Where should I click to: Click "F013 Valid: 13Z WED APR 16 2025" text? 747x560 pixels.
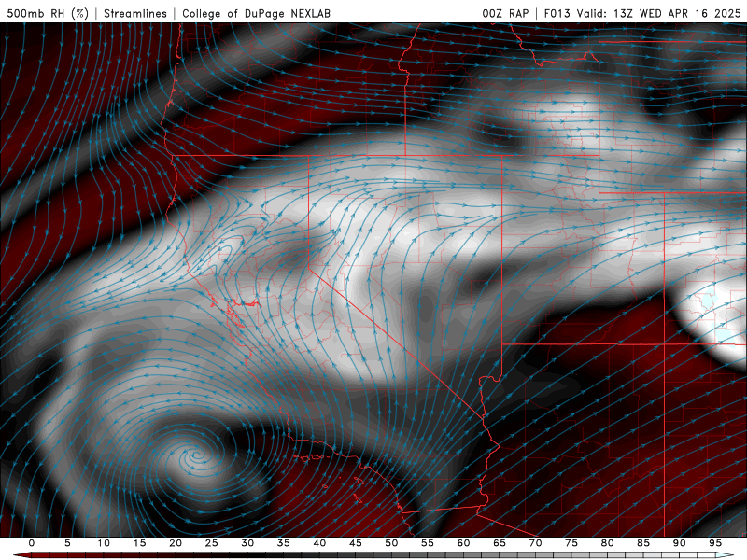click(x=642, y=13)
